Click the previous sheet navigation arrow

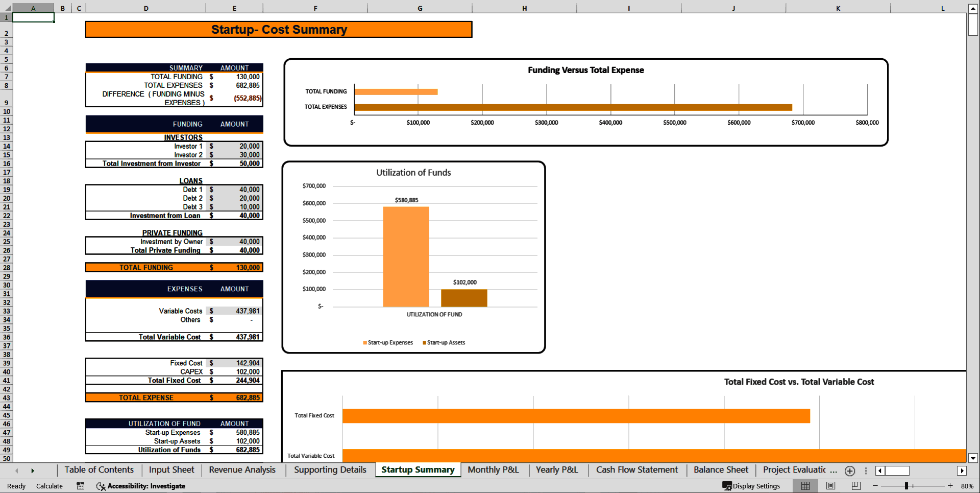pyautogui.click(x=16, y=470)
